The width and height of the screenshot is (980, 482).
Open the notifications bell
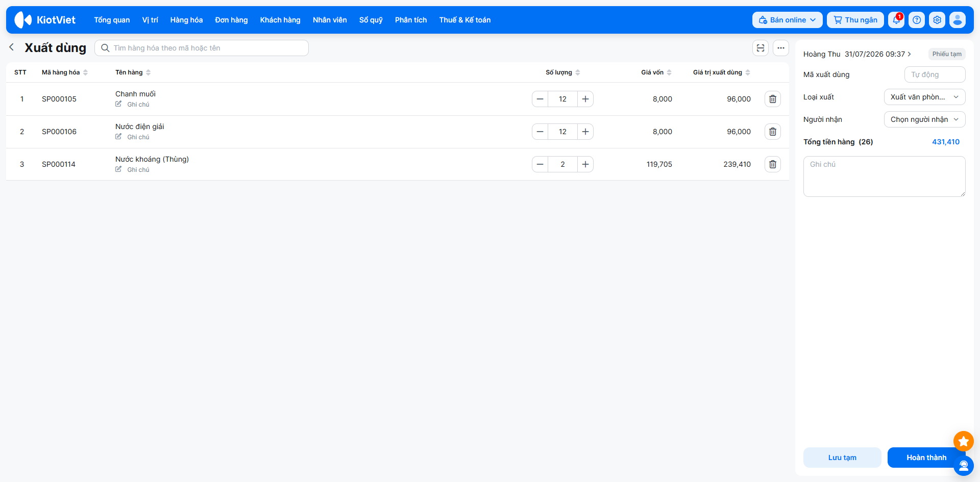coord(896,20)
